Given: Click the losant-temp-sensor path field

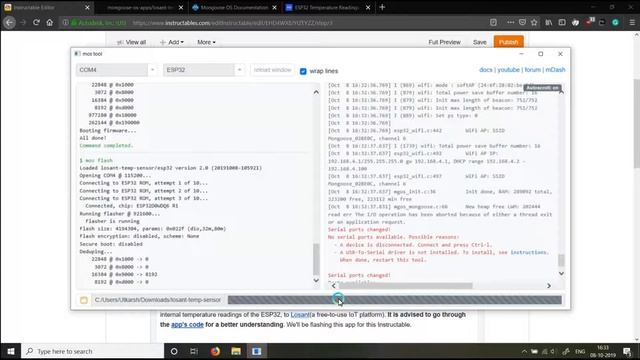Looking at the screenshot, I should (x=157, y=300).
